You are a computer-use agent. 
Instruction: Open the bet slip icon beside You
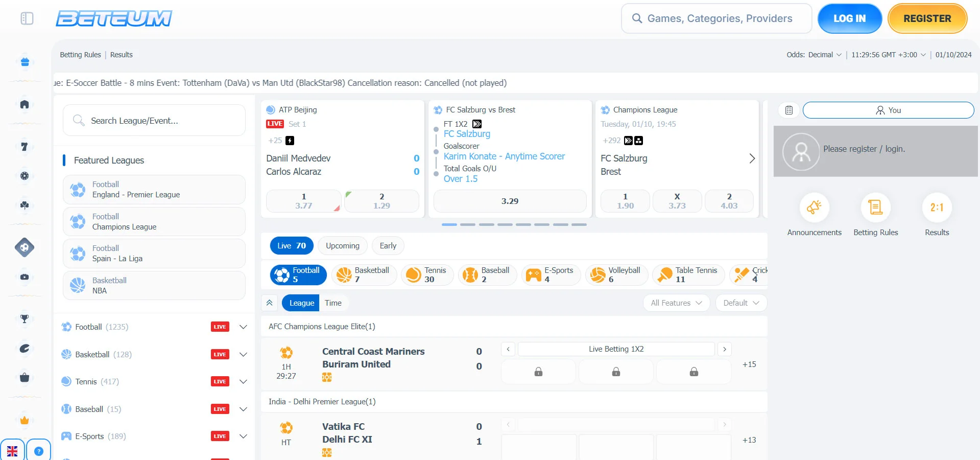click(x=789, y=110)
